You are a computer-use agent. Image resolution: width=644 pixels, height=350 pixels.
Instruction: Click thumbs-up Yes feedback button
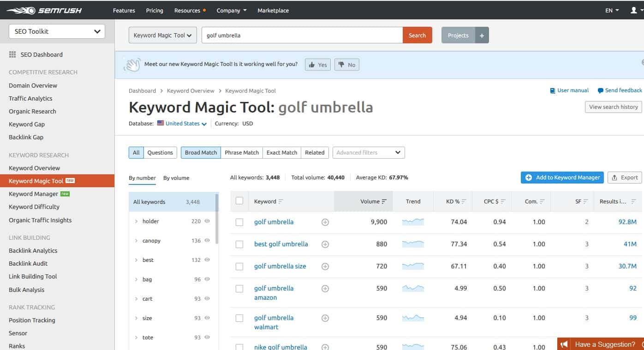tap(318, 65)
